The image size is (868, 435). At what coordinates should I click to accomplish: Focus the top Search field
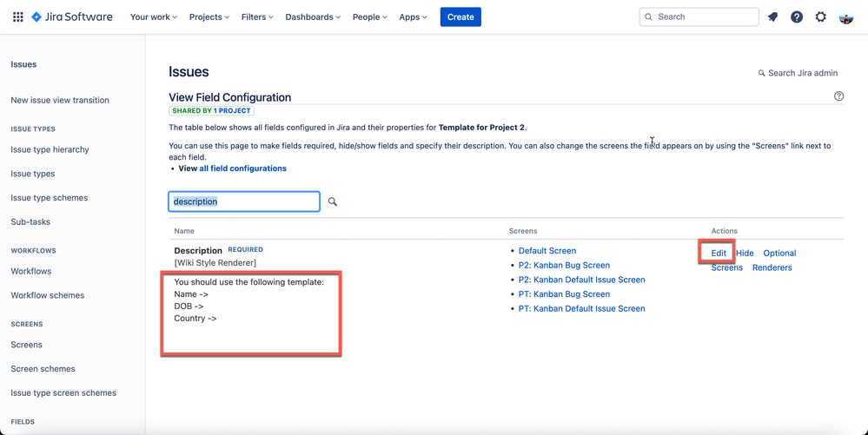pos(699,17)
